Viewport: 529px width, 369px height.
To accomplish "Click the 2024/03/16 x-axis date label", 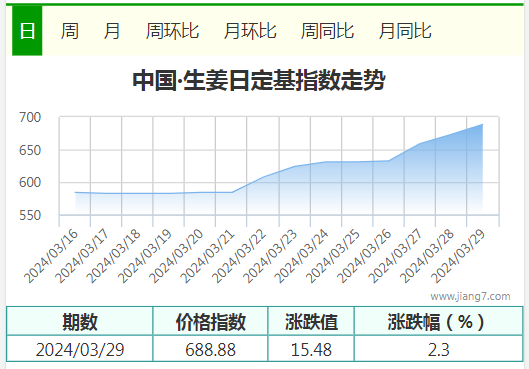I will point(51,256).
